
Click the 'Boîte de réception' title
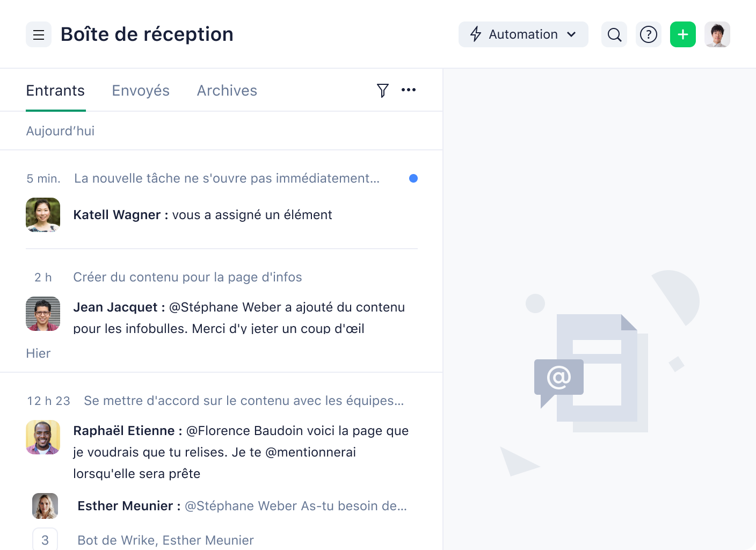tap(147, 34)
